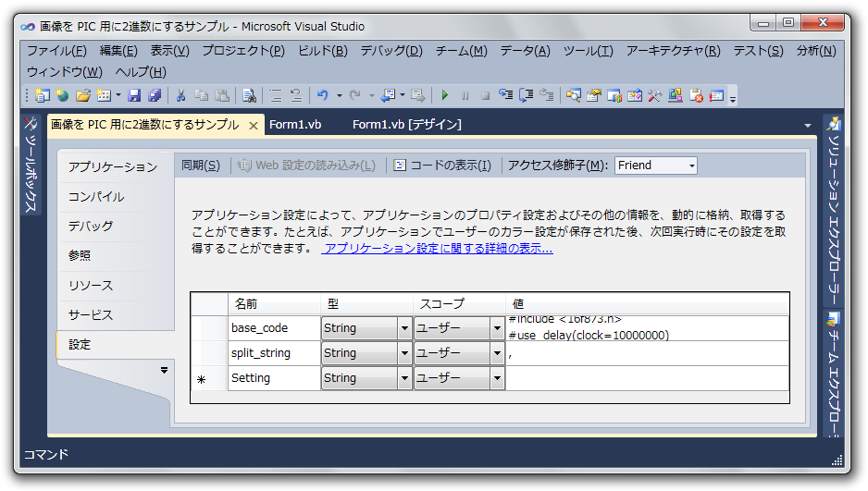Close the project properties document tab
Image resolution: width=868 pixels, height=491 pixels.
coord(254,126)
